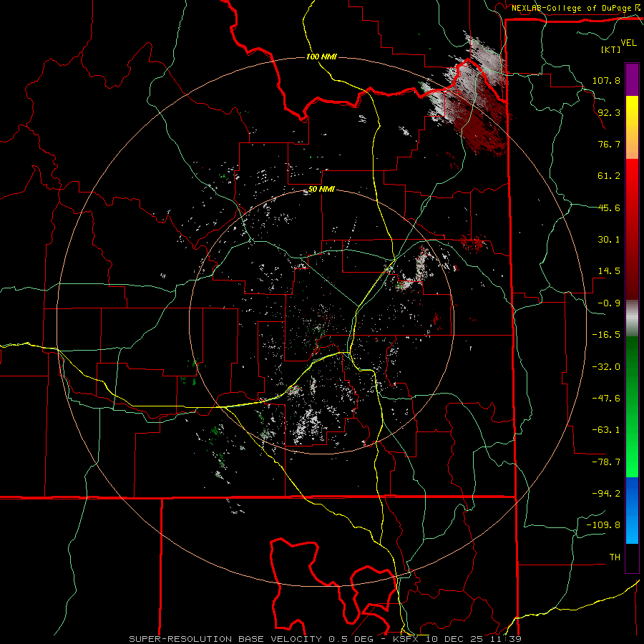Select the 107.8 legend value
The width and height of the screenshot is (644, 644).
pos(606,80)
